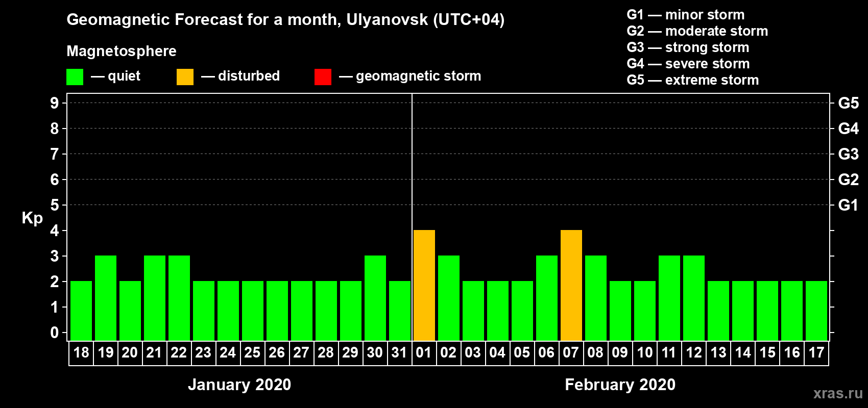Click the red geomagnetic storm legend swatch
The image size is (868, 408).
323,77
